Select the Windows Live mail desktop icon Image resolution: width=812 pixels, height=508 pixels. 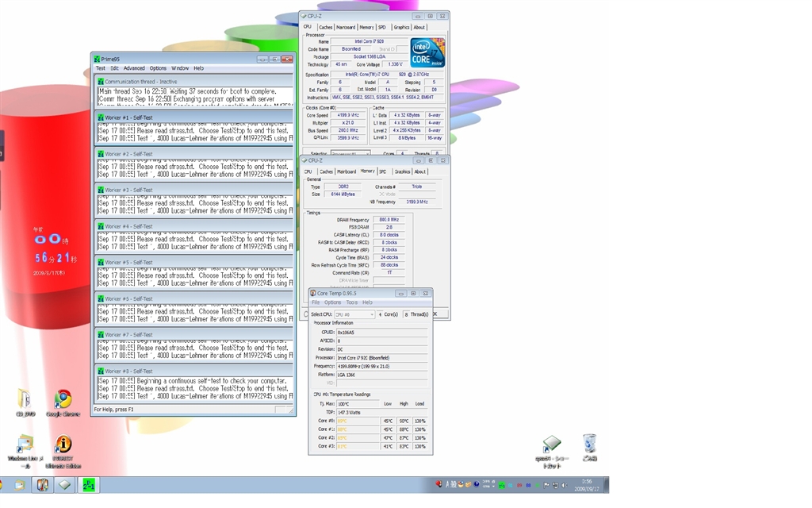[x=25, y=451]
